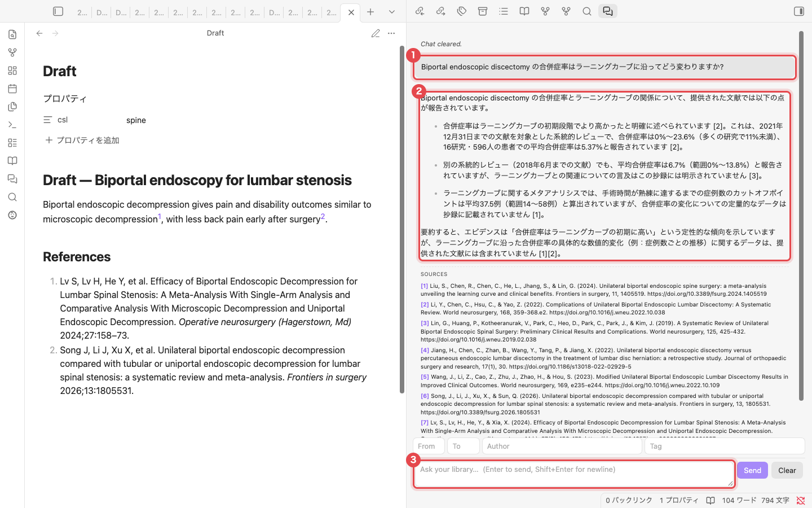Switch to editing mode with pencil icon
The image size is (812, 508).
pos(376,33)
